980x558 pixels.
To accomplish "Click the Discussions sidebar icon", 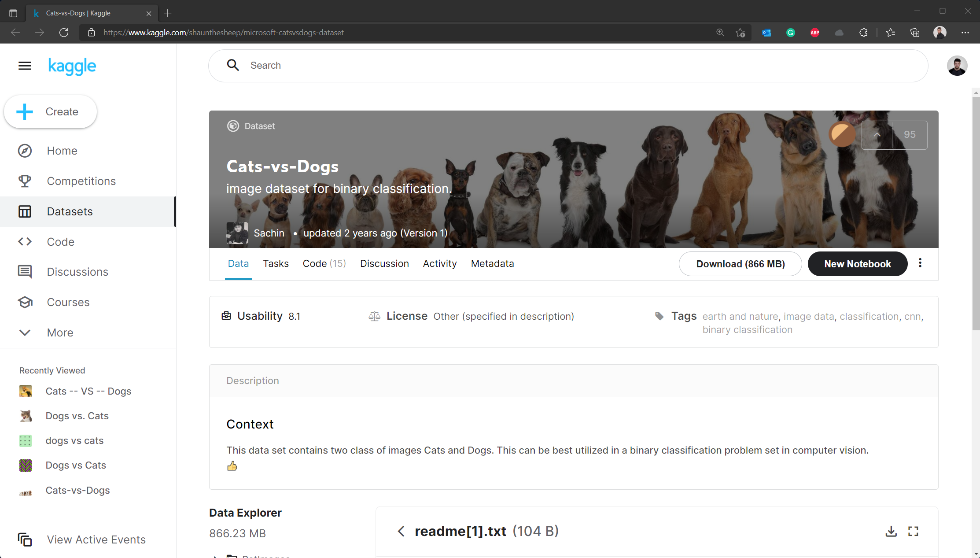I will tap(24, 272).
